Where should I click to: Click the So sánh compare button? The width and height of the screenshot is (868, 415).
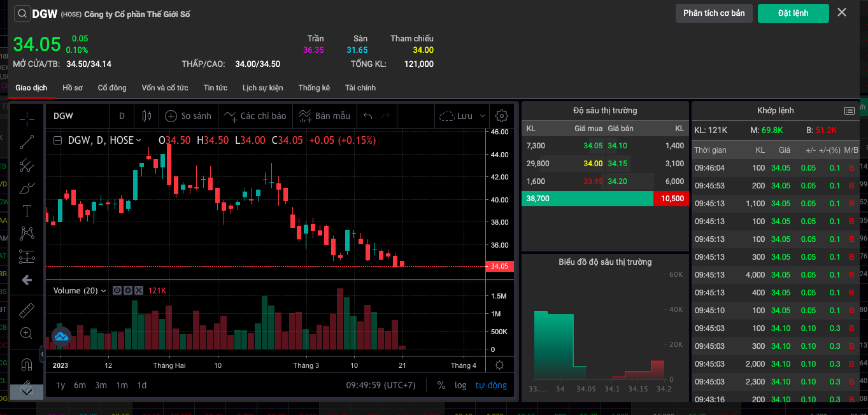pyautogui.click(x=189, y=116)
